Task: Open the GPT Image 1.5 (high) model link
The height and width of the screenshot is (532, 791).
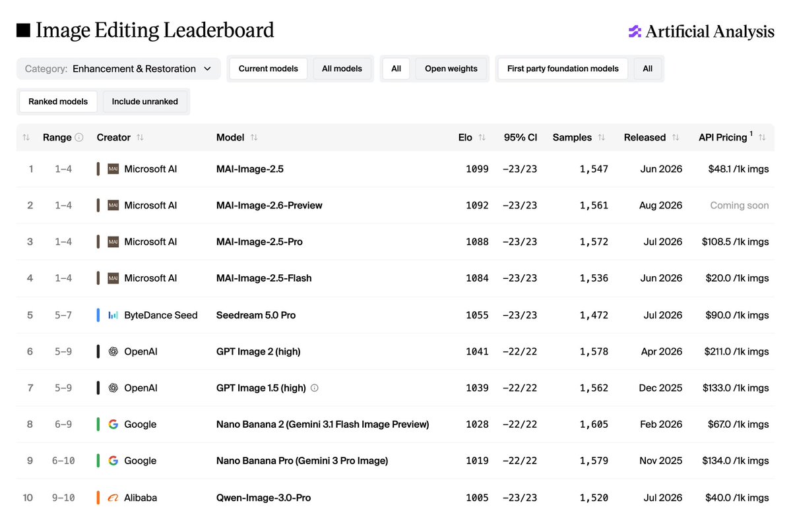Action: pyautogui.click(x=261, y=388)
